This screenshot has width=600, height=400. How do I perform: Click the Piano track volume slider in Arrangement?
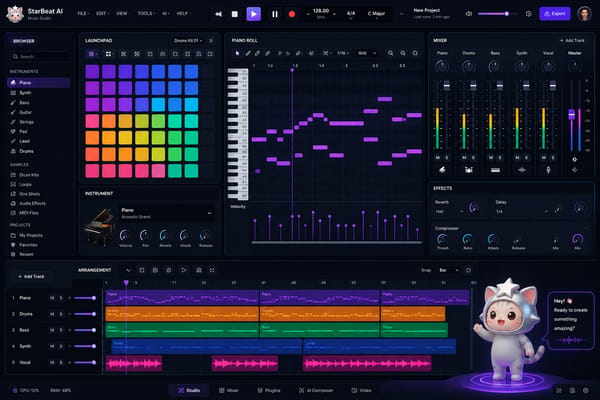point(85,298)
